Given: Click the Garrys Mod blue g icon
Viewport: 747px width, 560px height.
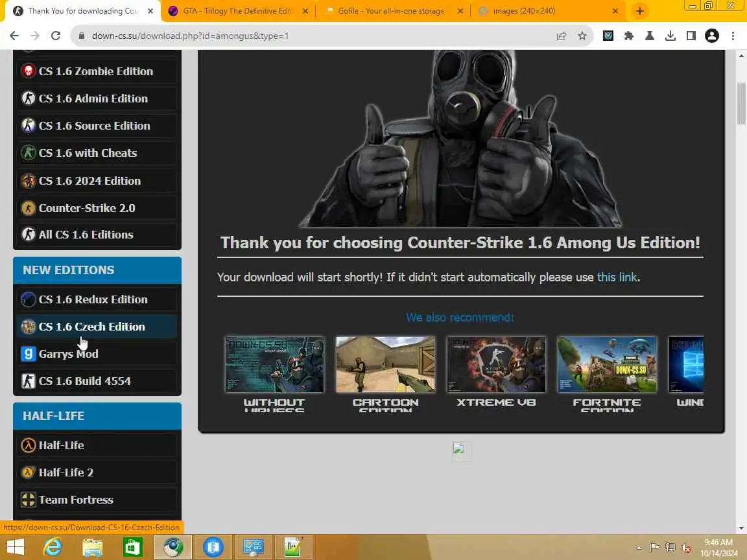Looking at the screenshot, I should [x=28, y=353].
